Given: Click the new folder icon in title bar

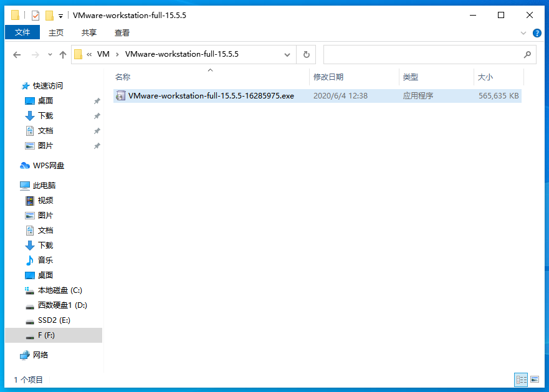Looking at the screenshot, I should click(x=49, y=16).
